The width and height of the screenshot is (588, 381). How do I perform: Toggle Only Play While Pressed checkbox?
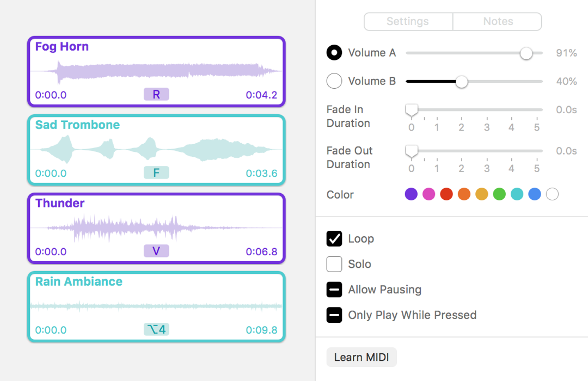pyautogui.click(x=334, y=315)
